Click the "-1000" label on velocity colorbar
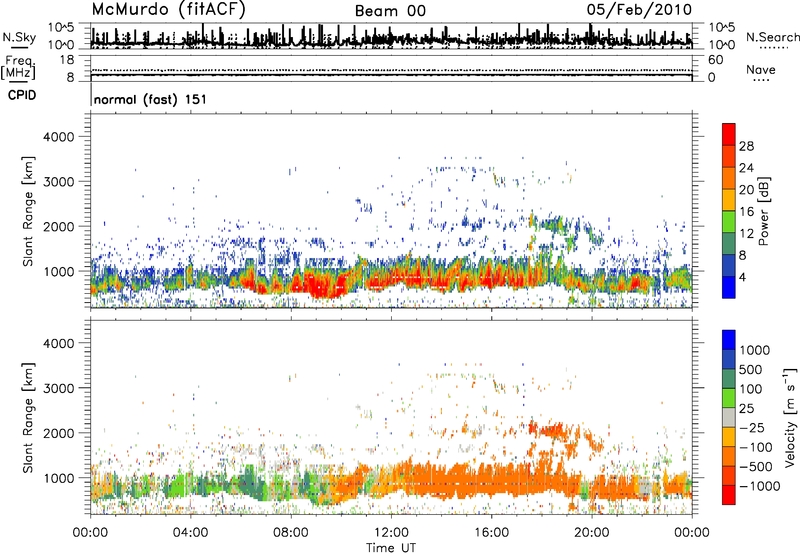This screenshot has width=800, height=554. pyautogui.click(x=760, y=486)
